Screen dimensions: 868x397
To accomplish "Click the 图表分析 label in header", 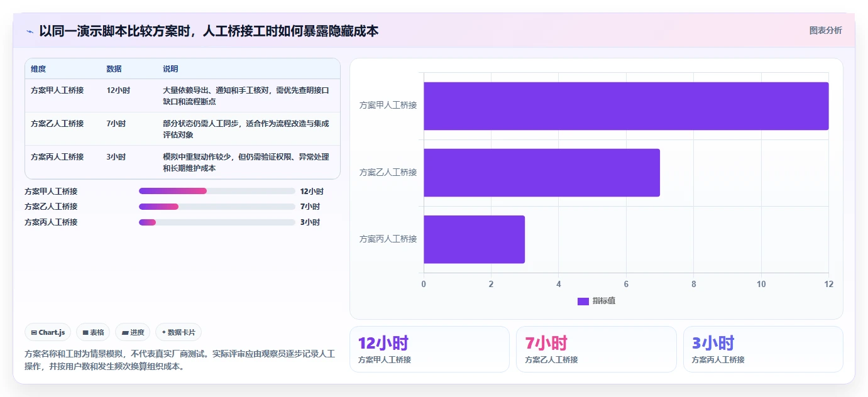I will (x=825, y=31).
